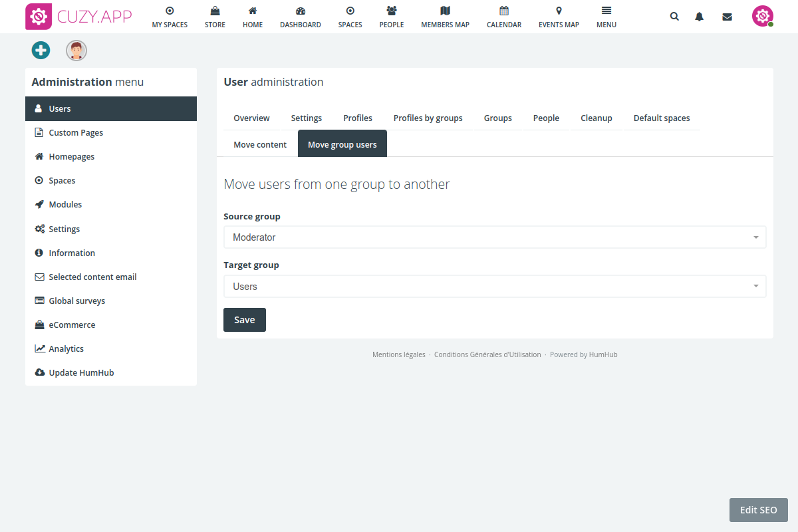Go to Members Map

point(445,17)
